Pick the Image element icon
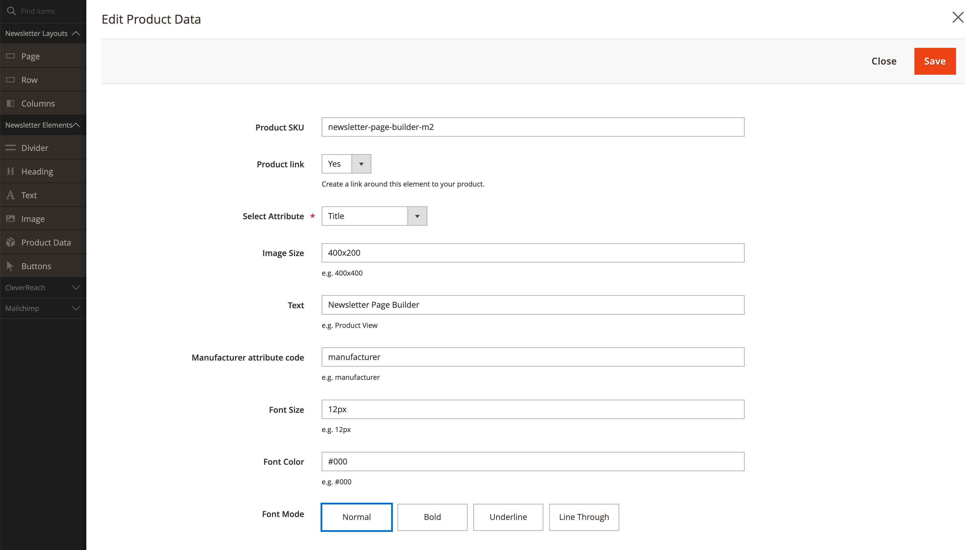The width and height of the screenshot is (980, 550). click(x=11, y=219)
